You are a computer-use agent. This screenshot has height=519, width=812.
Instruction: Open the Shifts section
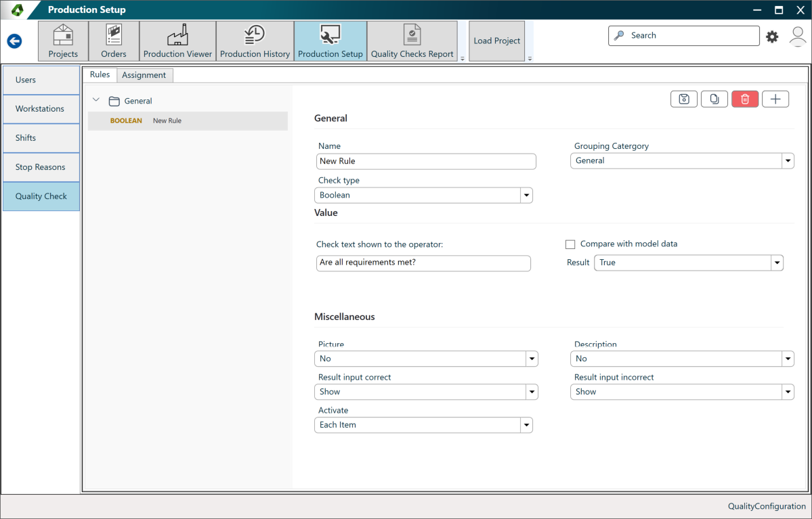(41, 137)
